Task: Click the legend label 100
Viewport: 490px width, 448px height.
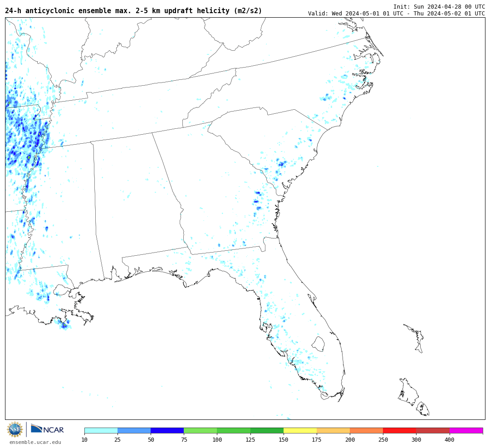Action: 217,440
